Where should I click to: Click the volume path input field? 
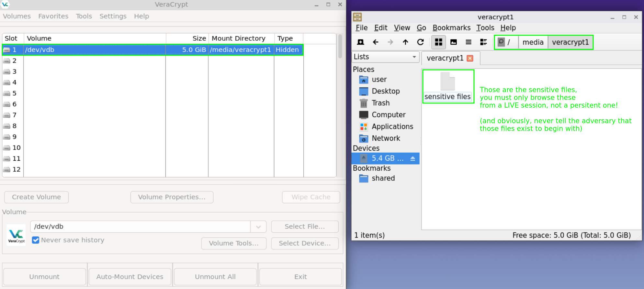tap(141, 227)
